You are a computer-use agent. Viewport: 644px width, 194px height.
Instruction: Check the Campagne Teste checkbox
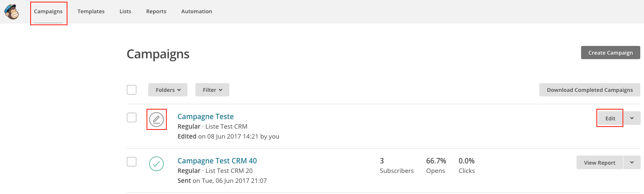[x=132, y=117]
